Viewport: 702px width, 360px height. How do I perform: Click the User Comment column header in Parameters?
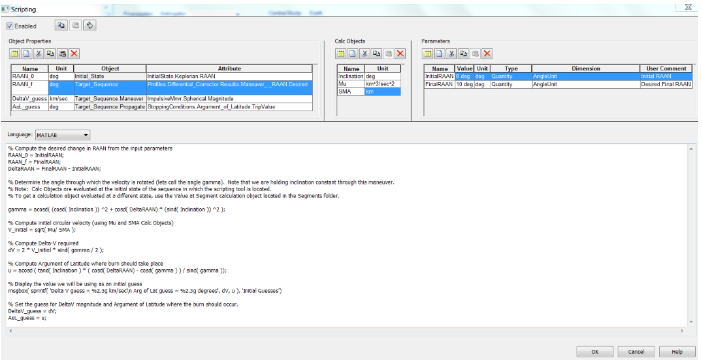pos(666,69)
